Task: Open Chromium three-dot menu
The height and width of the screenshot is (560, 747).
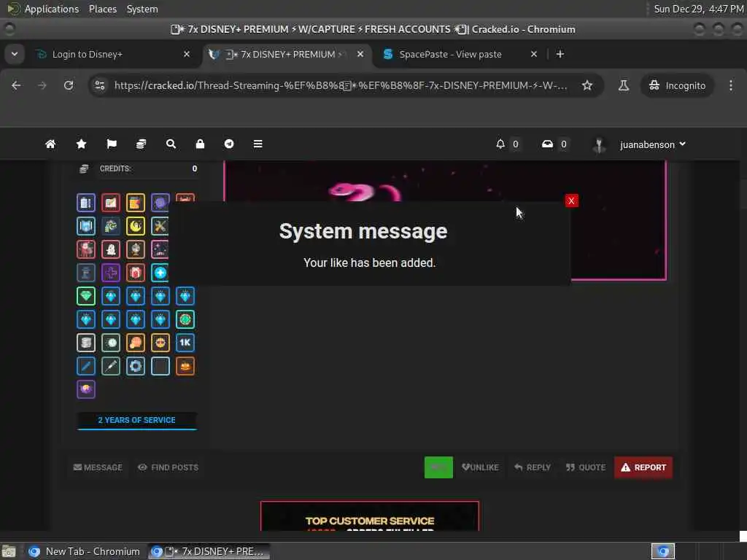Action: click(731, 85)
